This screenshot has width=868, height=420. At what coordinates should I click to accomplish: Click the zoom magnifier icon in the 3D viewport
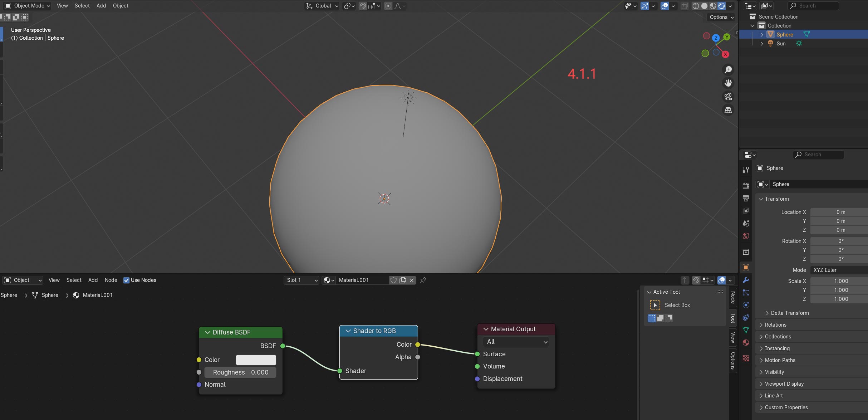click(x=728, y=70)
